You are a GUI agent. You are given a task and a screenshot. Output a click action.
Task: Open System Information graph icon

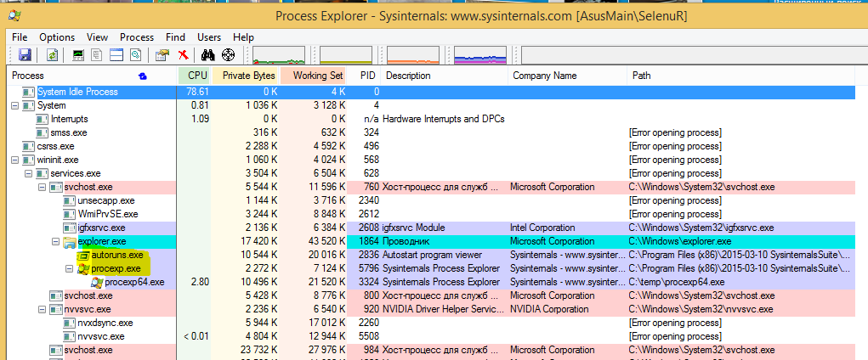78,55
